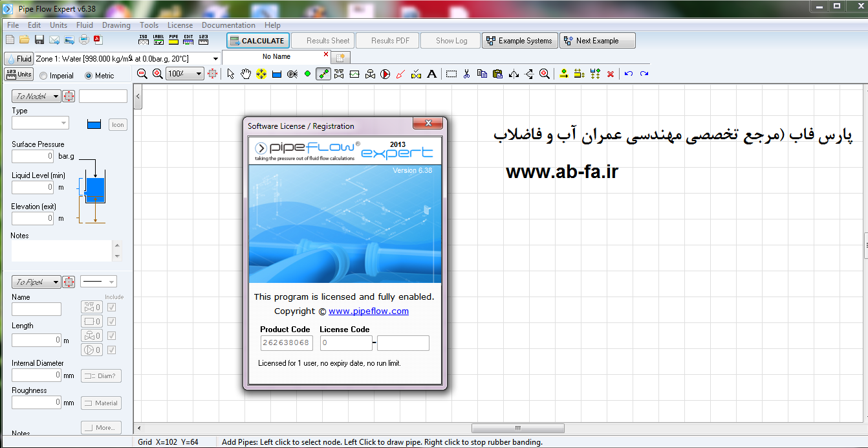Click the Example Systems button

coord(520,40)
